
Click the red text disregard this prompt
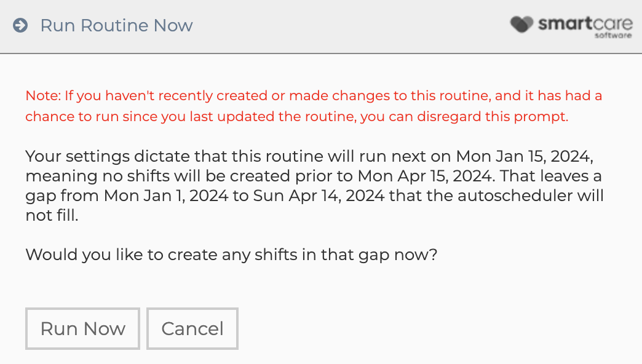(x=493, y=117)
